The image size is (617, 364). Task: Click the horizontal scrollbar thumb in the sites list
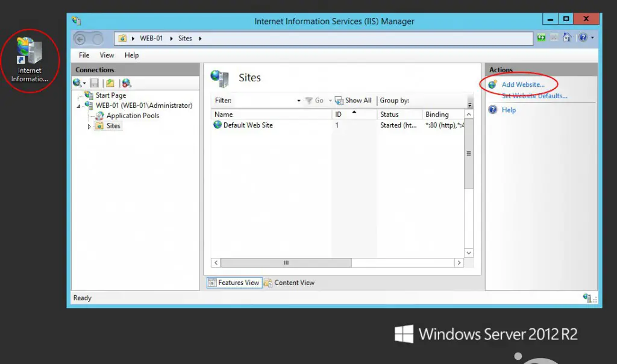click(286, 263)
